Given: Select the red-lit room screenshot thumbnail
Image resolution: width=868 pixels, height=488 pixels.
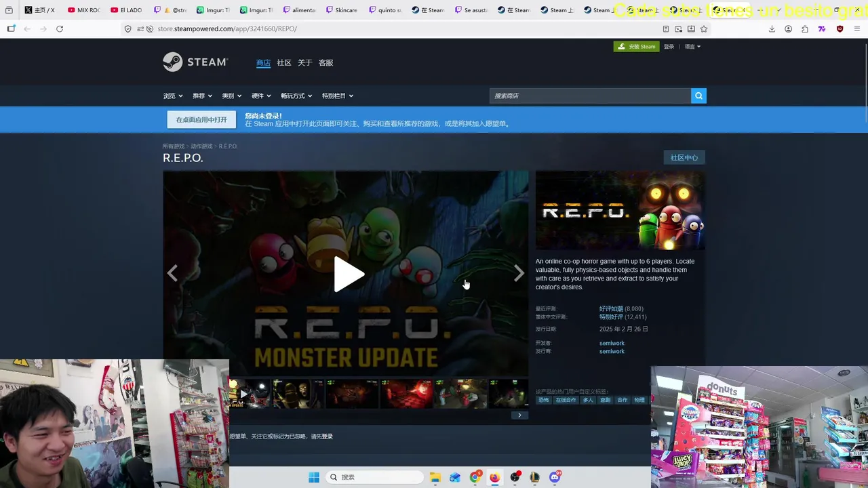Looking at the screenshot, I should 406,394.
